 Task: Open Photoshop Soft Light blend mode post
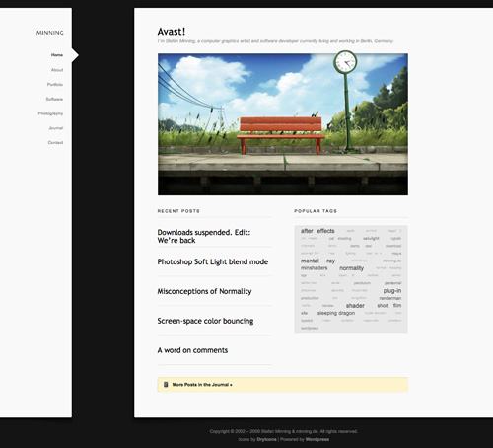pyautogui.click(x=213, y=261)
